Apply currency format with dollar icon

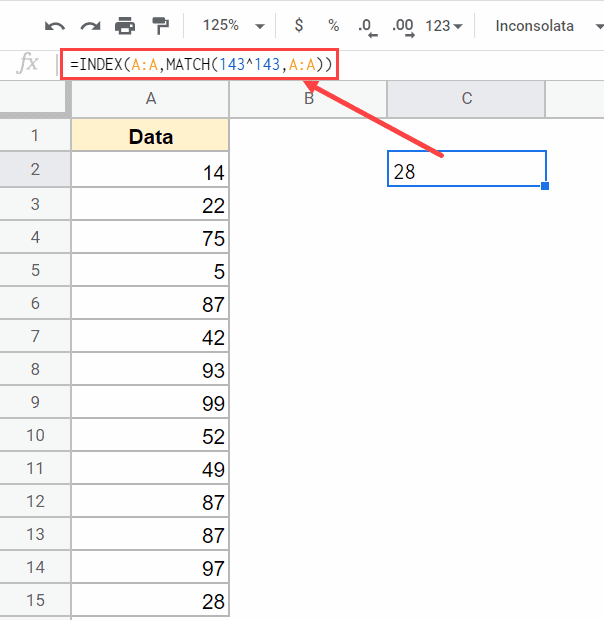[x=299, y=26]
